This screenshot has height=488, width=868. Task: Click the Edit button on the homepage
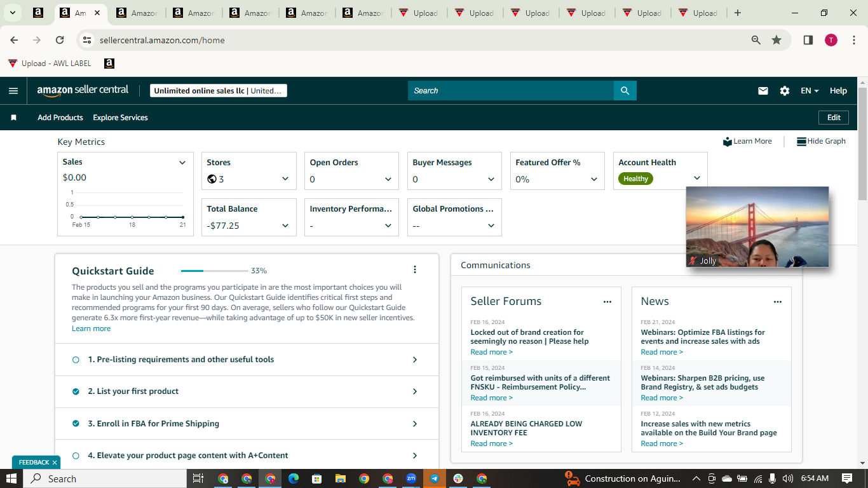click(834, 118)
